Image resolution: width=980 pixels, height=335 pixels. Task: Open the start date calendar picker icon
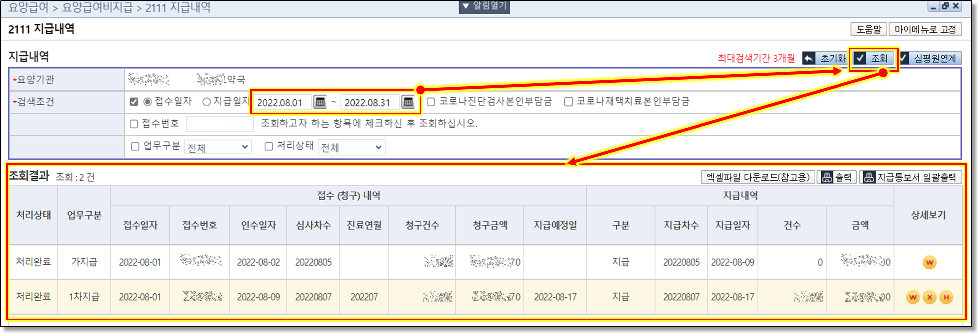pos(320,102)
